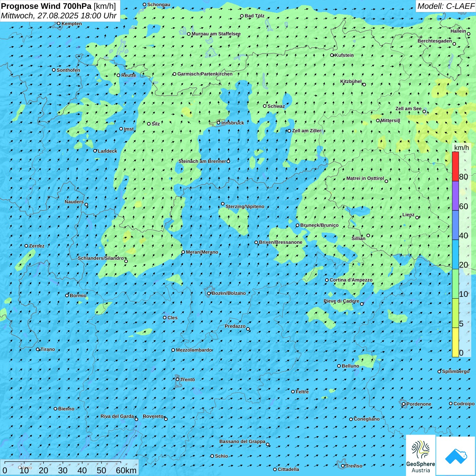Image resolution: width=476 pixels, height=476 pixels.
Task: Click the 'Prognose Wind 700hPa' title
Action: 47,6
